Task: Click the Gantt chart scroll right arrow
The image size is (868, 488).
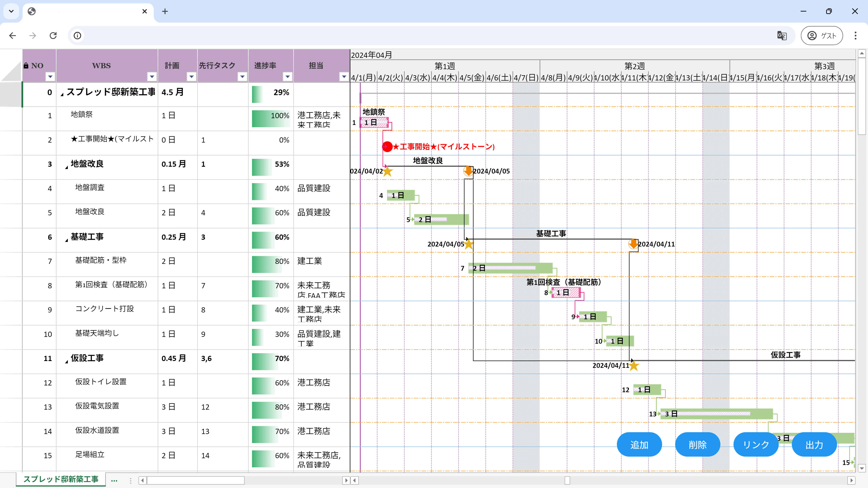Action: [851, 480]
